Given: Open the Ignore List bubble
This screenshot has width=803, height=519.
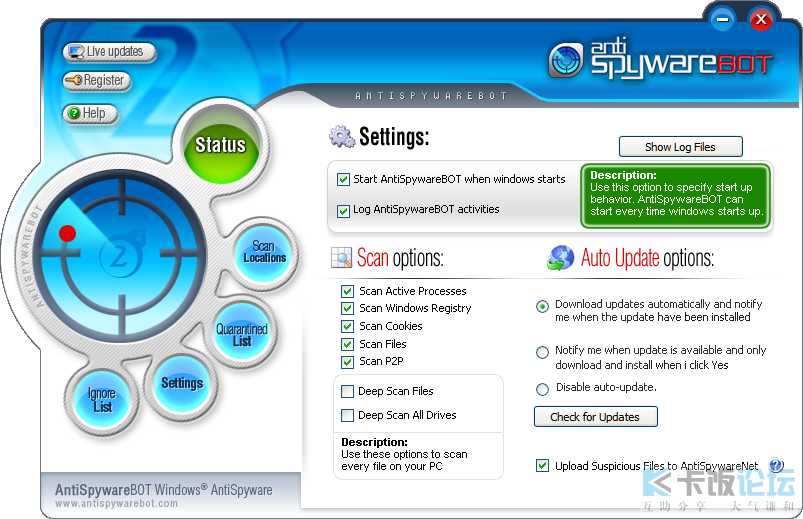Looking at the screenshot, I should pyautogui.click(x=101, y=401).
